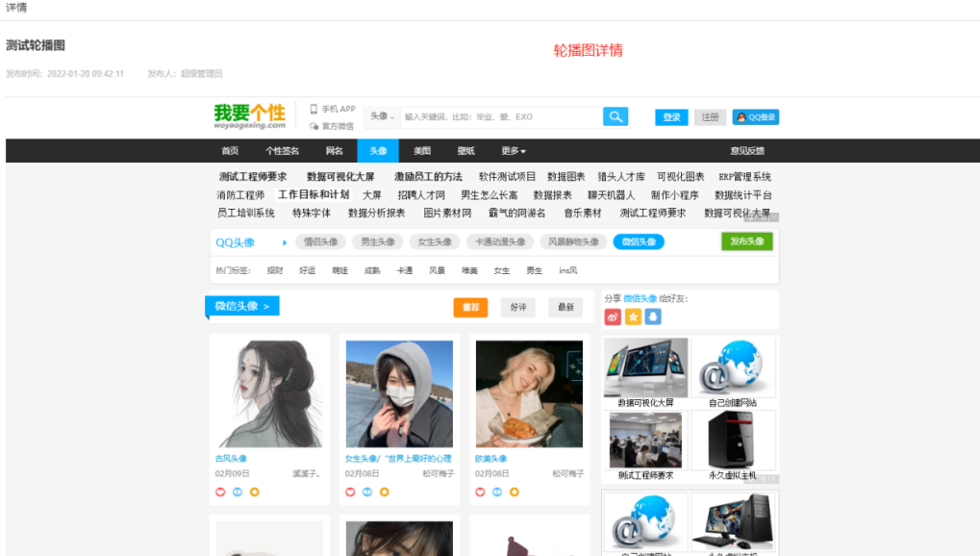Share via the blue QQ icon
The width and height of the screenshot is (980, 556).
tap(653, 317)
